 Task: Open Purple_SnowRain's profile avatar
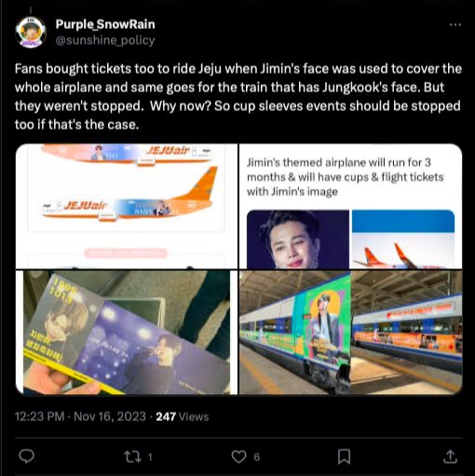coord(31,33)
